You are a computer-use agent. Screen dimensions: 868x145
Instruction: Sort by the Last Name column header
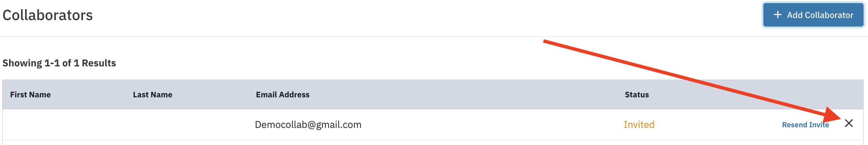coord(153,95)
